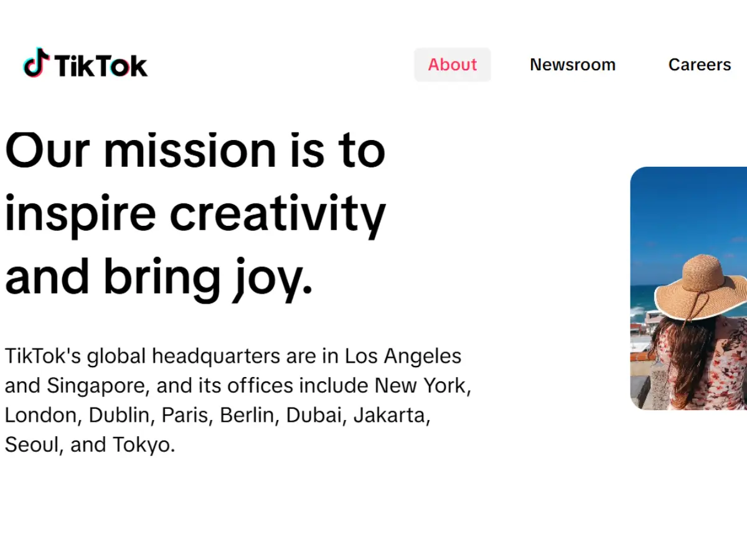Click the TikTok musical note logo icon
747x560 pixels.
click(36, 63)
